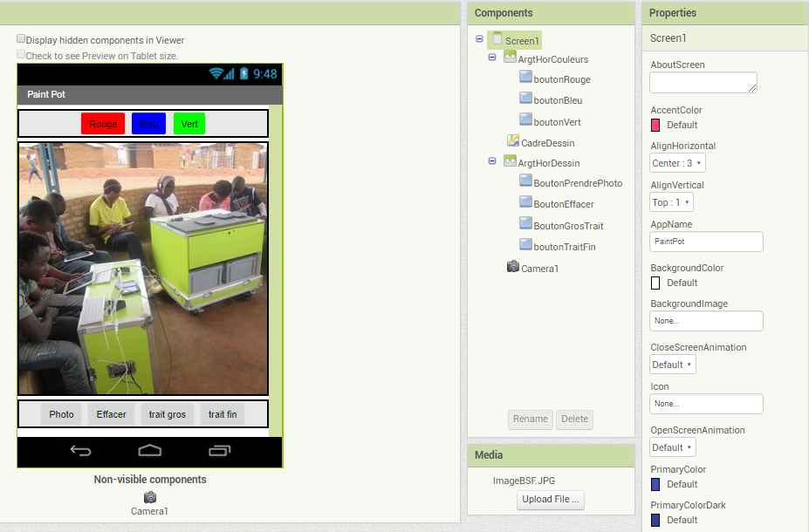Viewport: 809px width, 532px height.
Task: Click the boutonVert button icon in tree
Action: coord(525,120)
